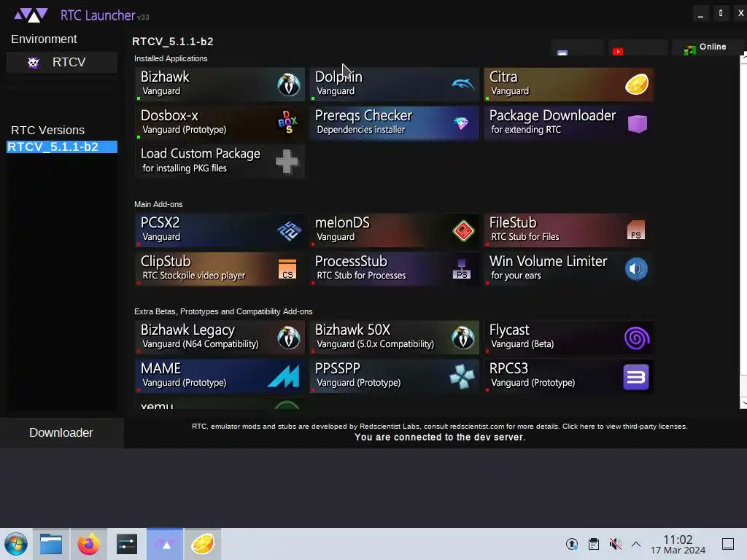Open the system settings taskbar icon

(127, 544)
